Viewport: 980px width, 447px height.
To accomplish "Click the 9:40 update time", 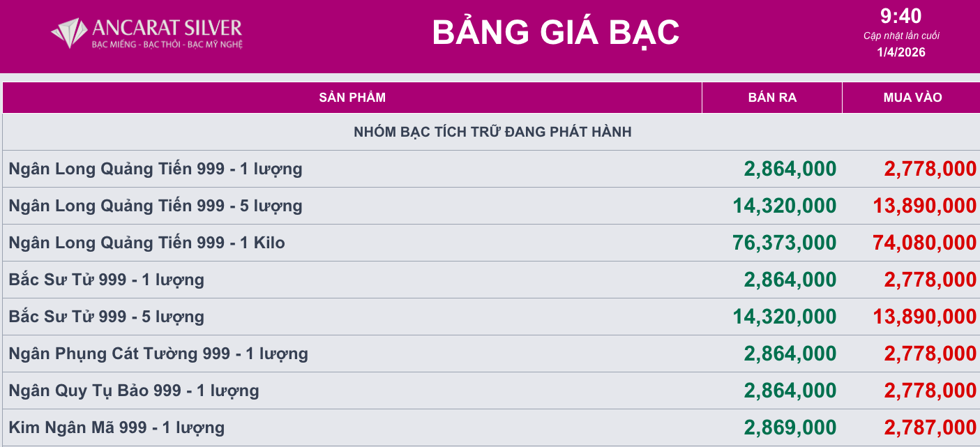I will [x=900, y=16].
